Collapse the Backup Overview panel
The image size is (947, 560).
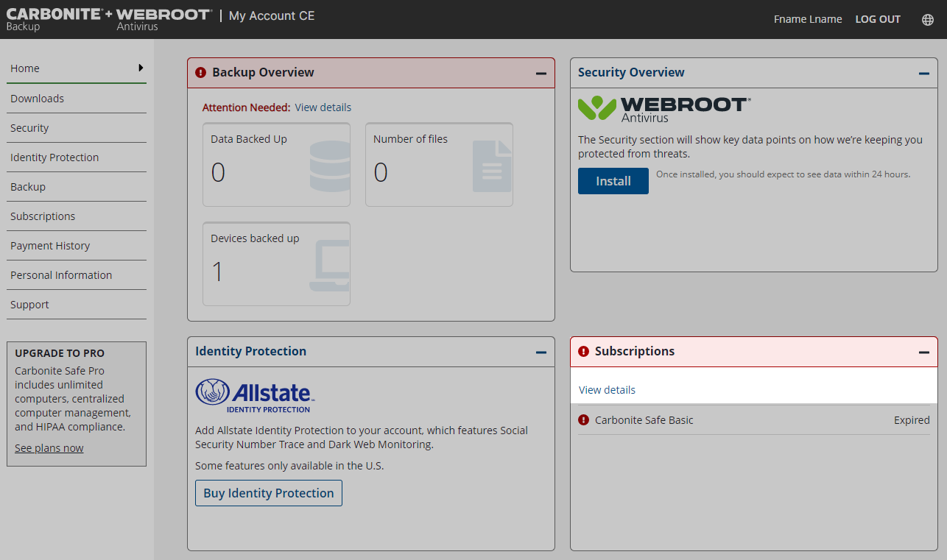tap(541, 74)
